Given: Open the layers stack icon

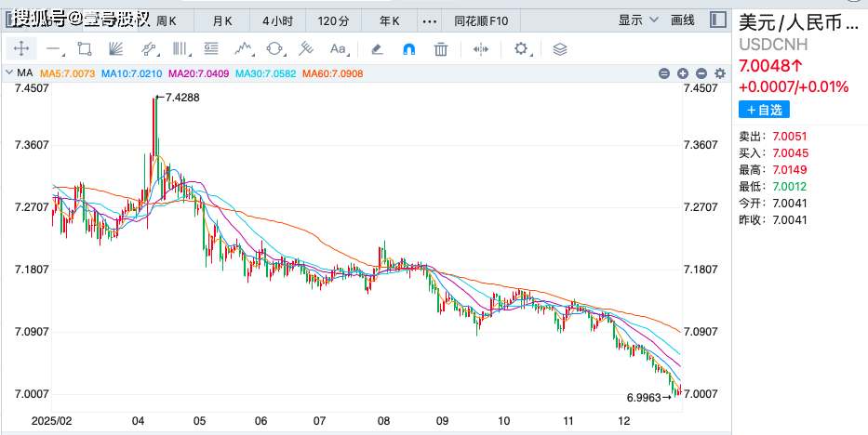Looking at the screenshot, I should click(x=559, y=49).
